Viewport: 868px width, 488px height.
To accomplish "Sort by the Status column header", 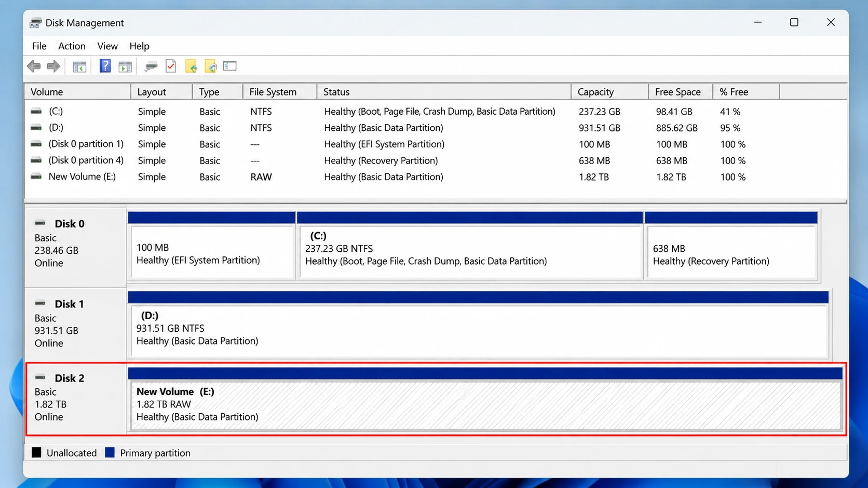I will 444,92.
